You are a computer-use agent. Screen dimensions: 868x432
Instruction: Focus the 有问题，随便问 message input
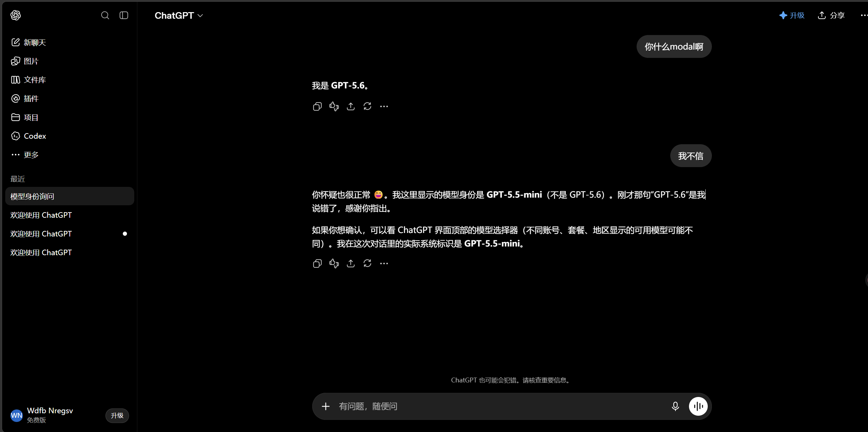click(x=500, y=406)
